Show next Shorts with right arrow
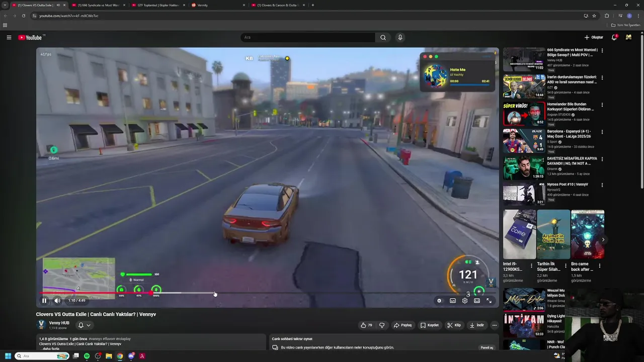 pyautogui.click(x=603, y=240)
